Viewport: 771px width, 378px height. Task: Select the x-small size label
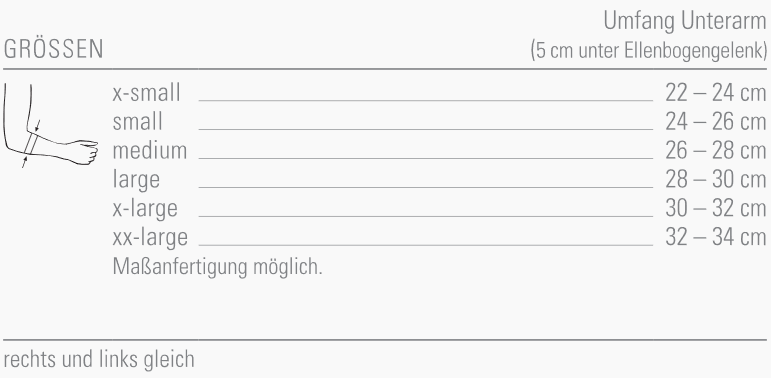(x=147, y=93)
